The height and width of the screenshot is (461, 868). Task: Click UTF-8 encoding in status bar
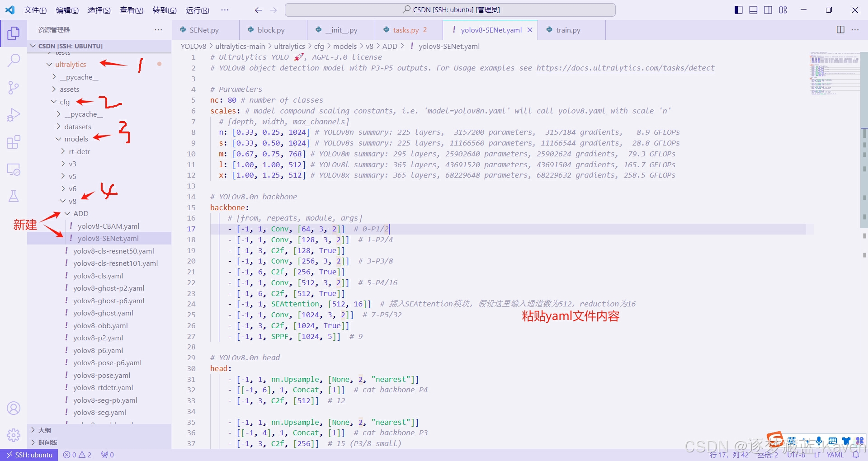796,455
